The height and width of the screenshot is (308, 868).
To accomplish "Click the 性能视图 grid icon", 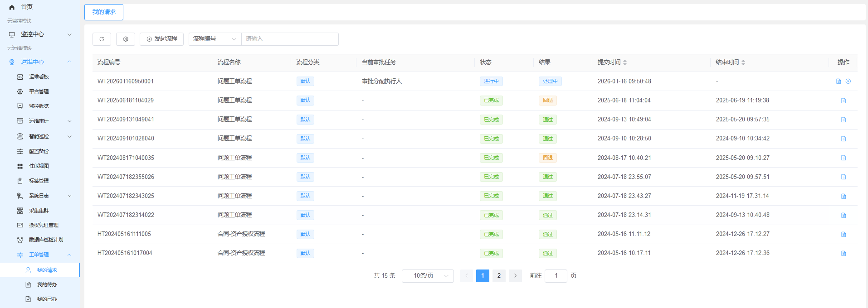I will coord(20,166).
